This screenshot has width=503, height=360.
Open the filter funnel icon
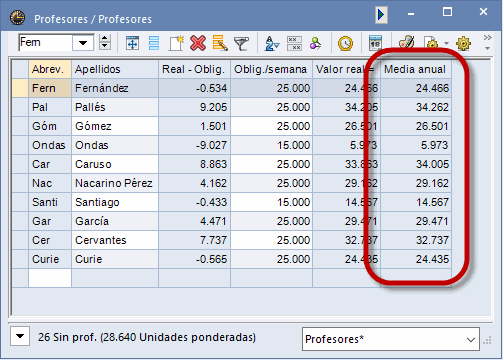tap(241, 44)
